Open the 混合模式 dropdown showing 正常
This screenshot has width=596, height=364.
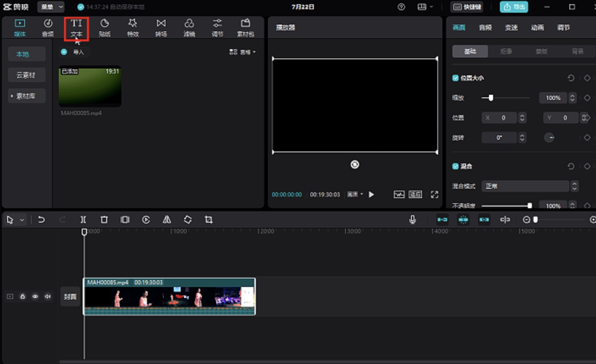pyautogui.click(x=530, y=186)
